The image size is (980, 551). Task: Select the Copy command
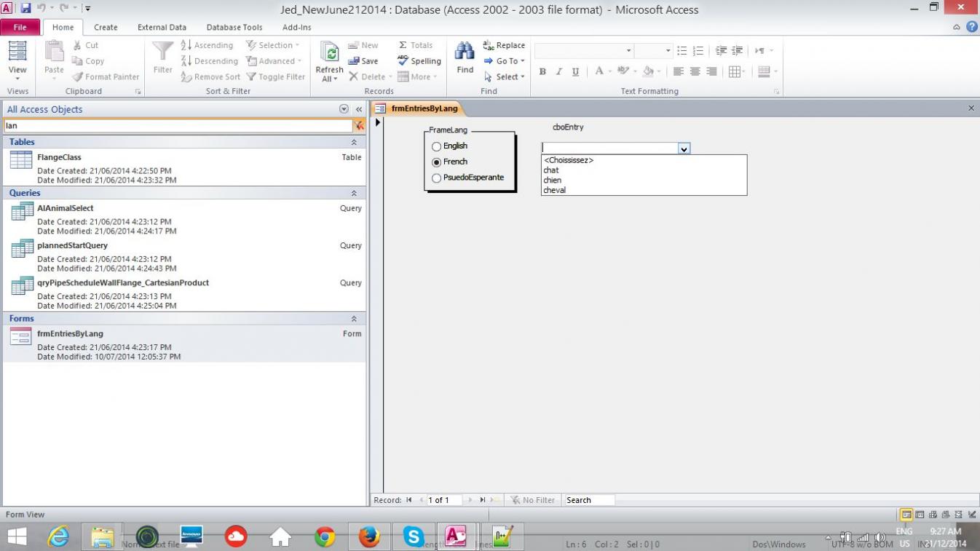88,61
